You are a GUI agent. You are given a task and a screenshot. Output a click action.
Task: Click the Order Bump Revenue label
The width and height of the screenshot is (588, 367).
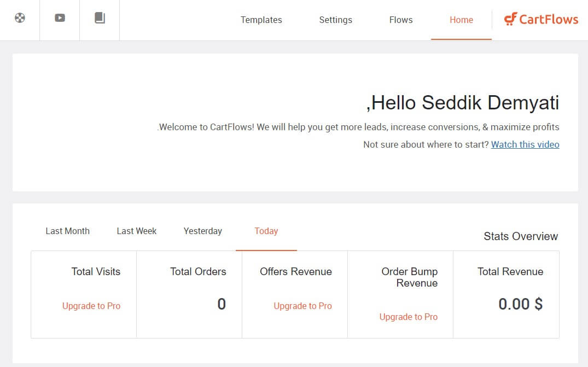(410, 277)
